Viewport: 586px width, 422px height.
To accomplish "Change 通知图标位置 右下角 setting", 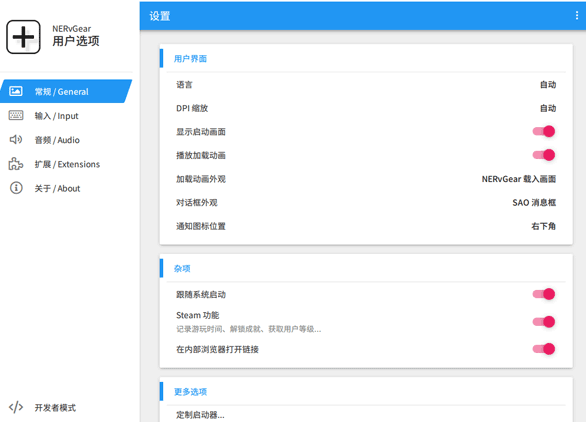I will coord(543,226).
